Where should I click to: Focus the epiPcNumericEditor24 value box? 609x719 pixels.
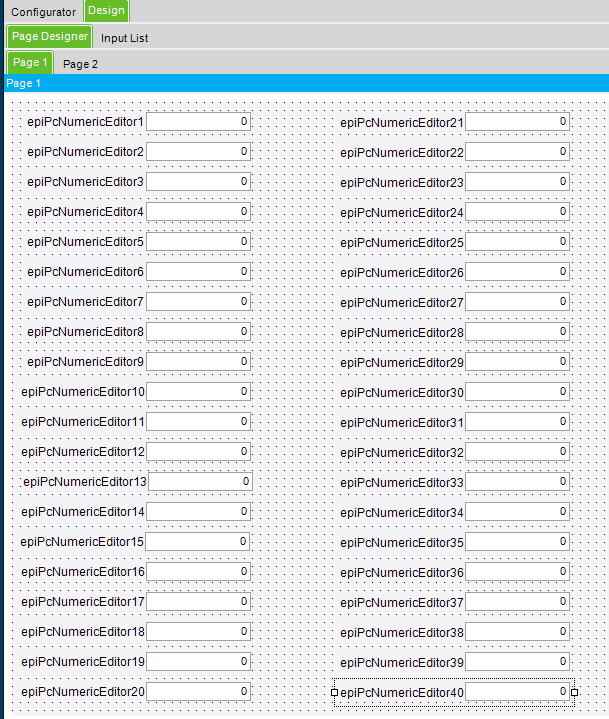click(518, 211)
